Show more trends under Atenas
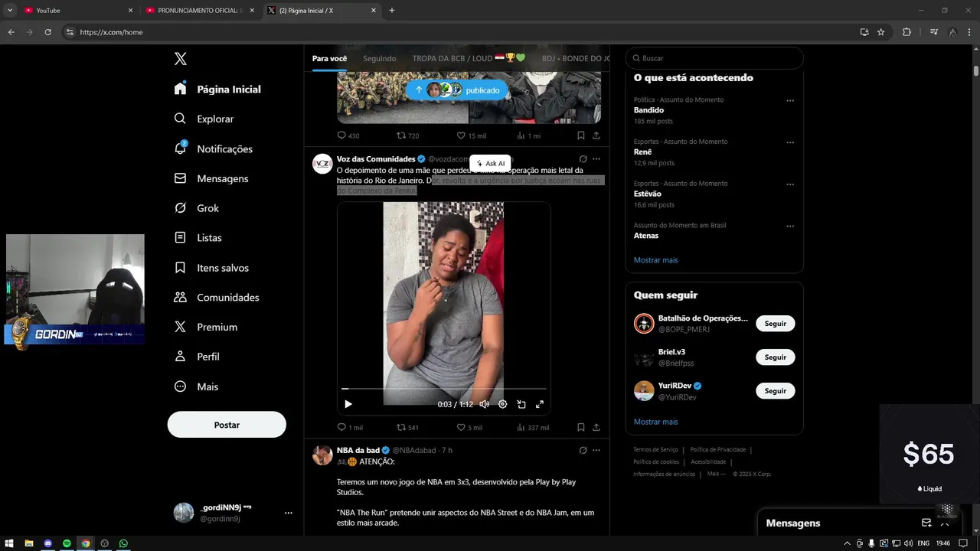This screenshot has height=551, width=980. tap(655, 260)
